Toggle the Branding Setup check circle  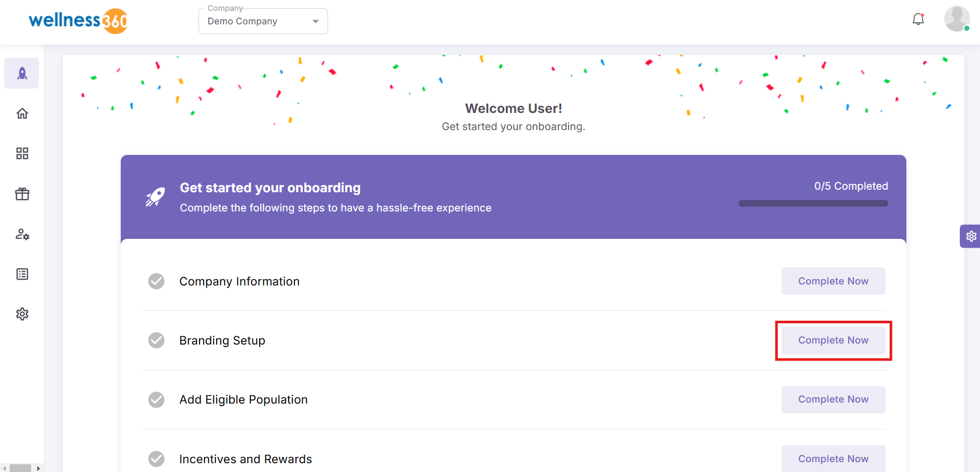coord(157,340)
